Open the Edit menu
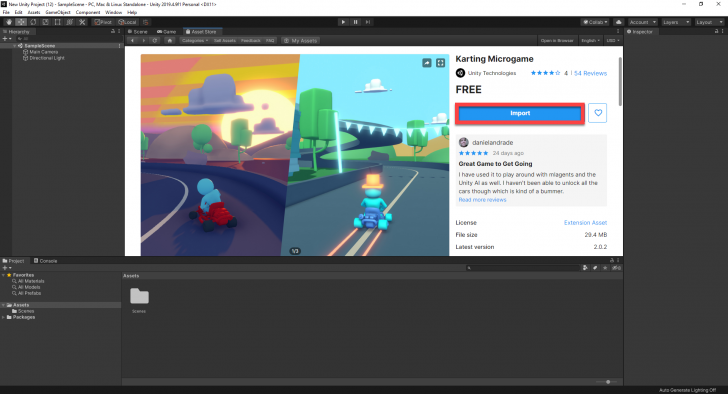The image size is (728, 394). 19,13
